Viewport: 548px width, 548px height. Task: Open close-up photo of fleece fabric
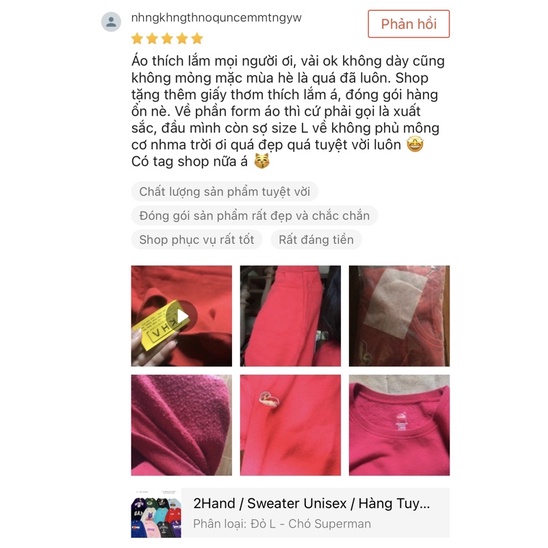[x=181, y=425]
